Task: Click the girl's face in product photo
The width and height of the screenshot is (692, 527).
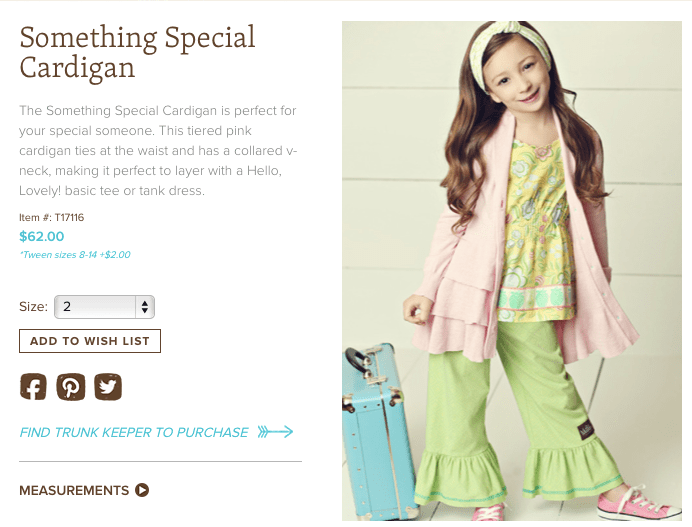Action: coord(521,79)
